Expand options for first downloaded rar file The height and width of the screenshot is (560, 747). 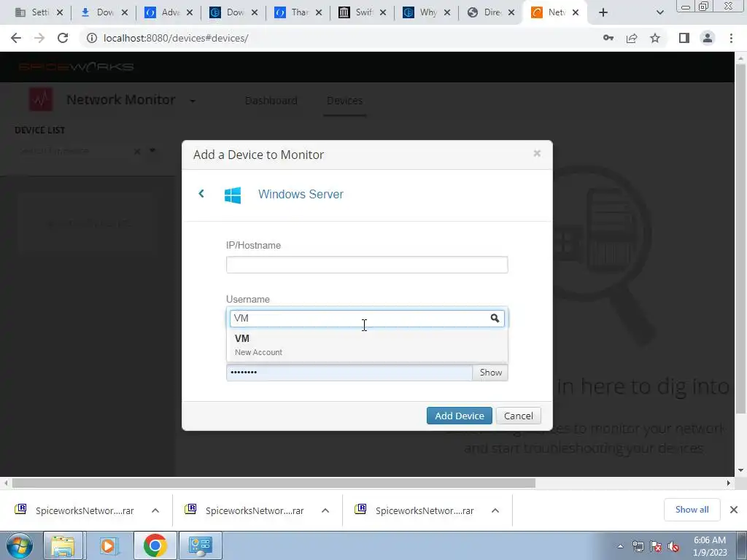[x=155, y=510]
